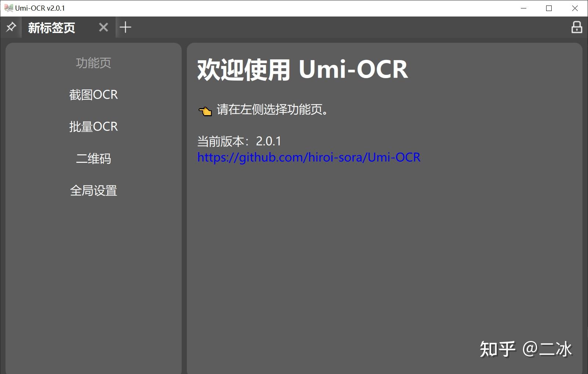
Task: Click the Umi-OCR v2.0.1 title bar text
Action: point(40,7)
